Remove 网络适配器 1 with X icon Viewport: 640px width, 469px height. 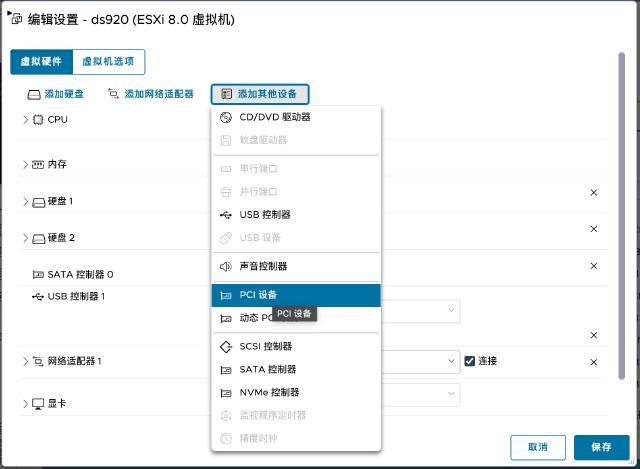coord(593,362)
